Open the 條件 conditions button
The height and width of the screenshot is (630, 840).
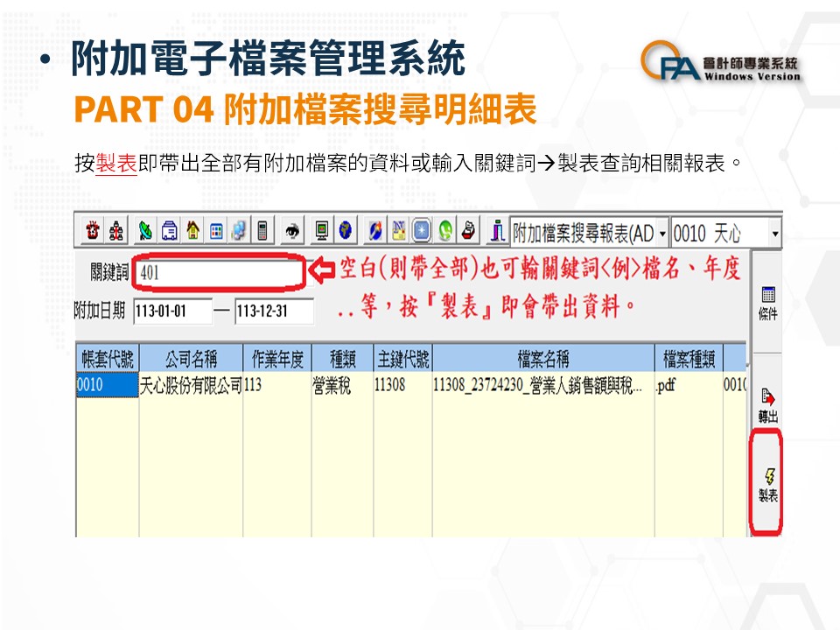click(x=767, y=304)
